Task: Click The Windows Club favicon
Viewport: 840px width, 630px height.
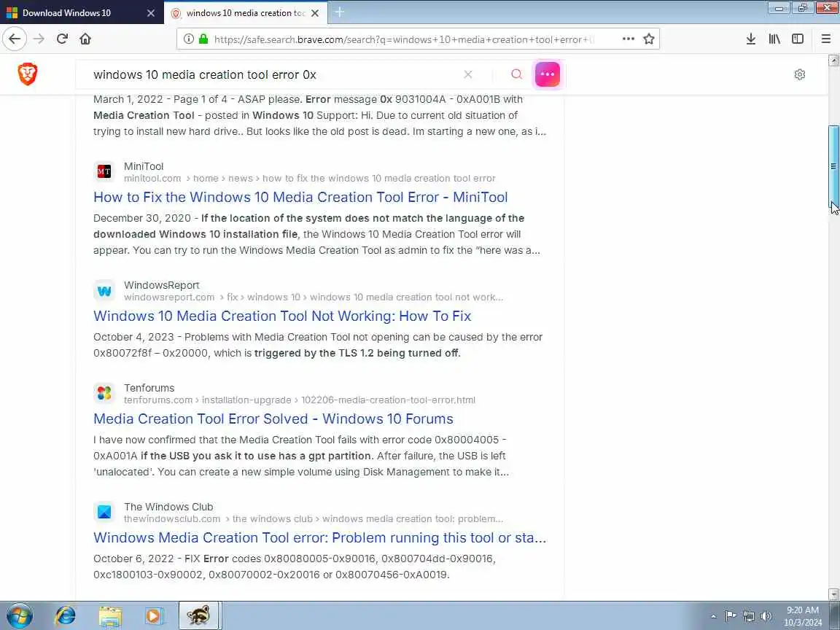Action: tap(104, 512)
